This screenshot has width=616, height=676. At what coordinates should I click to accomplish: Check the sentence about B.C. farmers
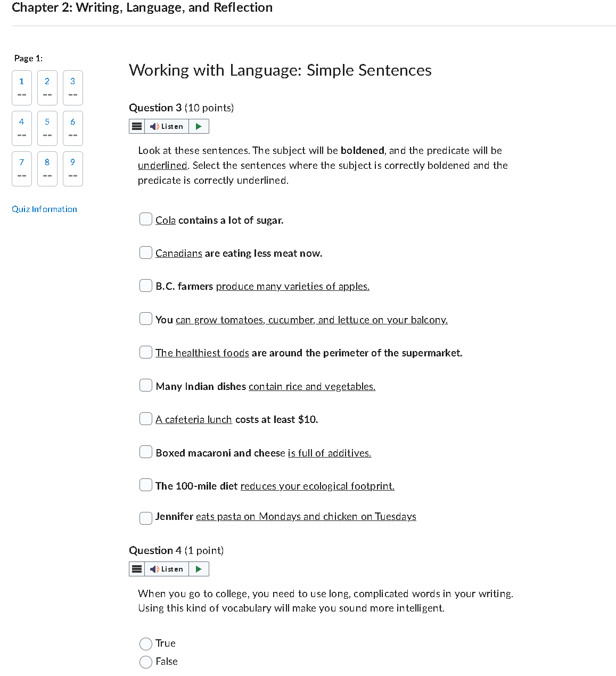145,286
